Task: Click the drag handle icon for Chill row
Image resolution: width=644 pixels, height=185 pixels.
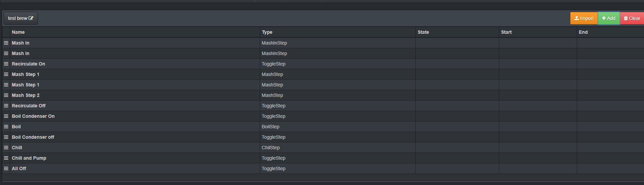Action: point(6,148)
